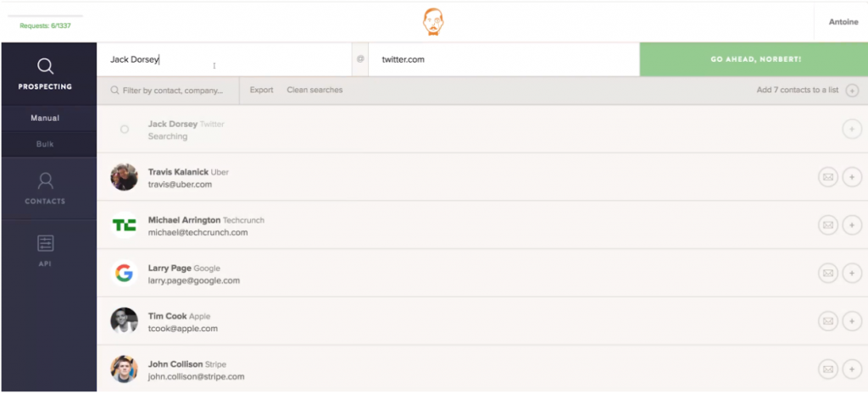Click Clean searches link

314,90
